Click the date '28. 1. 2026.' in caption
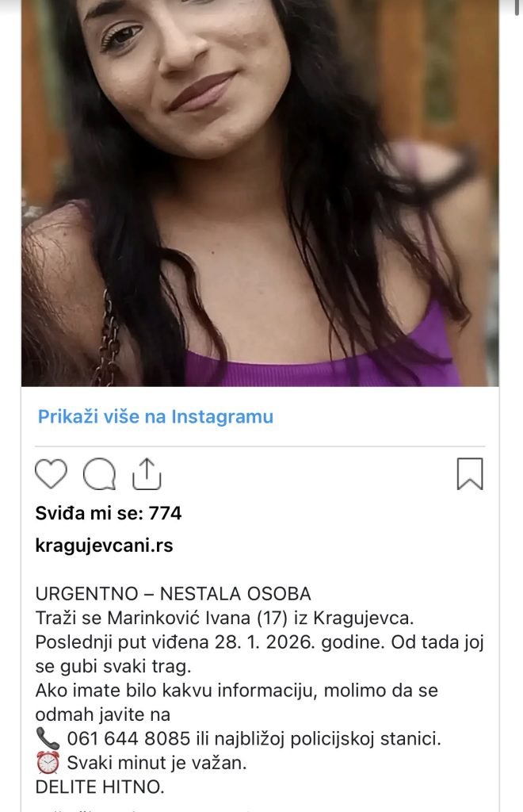Image resolution: width=523 pixels, height=812 pixels. coord(265,642)
